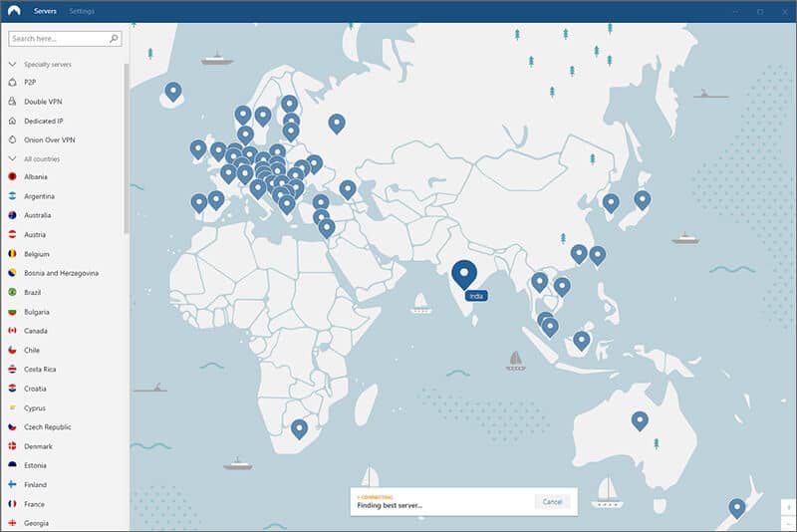Image resolution: width=797 pixels, height=532 pixels.
Task: Click the Japan map pin
Action: (643, 199)
